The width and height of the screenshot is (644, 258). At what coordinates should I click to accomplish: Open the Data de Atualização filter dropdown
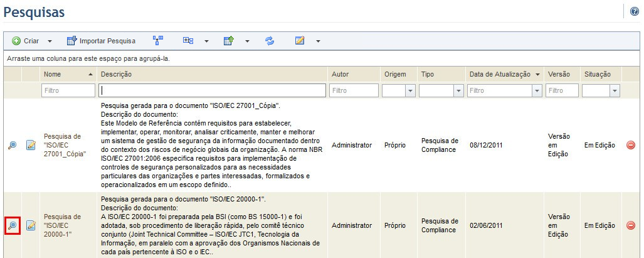[537, 91]
